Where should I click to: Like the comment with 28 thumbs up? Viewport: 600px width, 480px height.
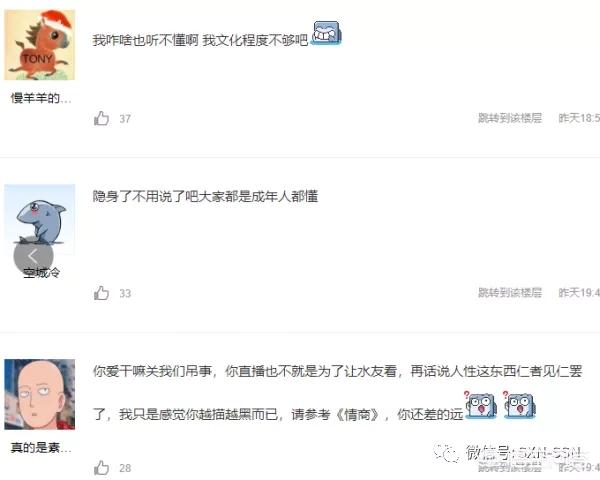point(101,467)
